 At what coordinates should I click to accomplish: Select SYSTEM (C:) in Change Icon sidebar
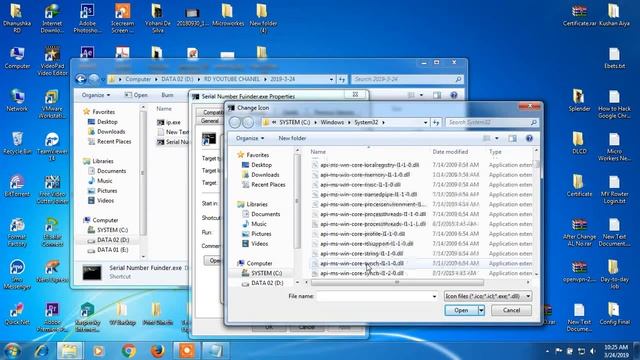pos(266,273)
